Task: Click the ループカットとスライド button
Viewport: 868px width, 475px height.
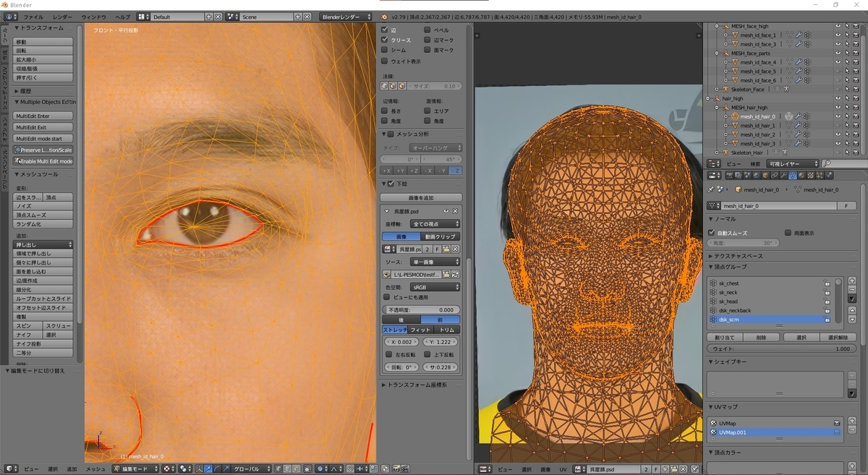Action: click(x=44, y=299)
